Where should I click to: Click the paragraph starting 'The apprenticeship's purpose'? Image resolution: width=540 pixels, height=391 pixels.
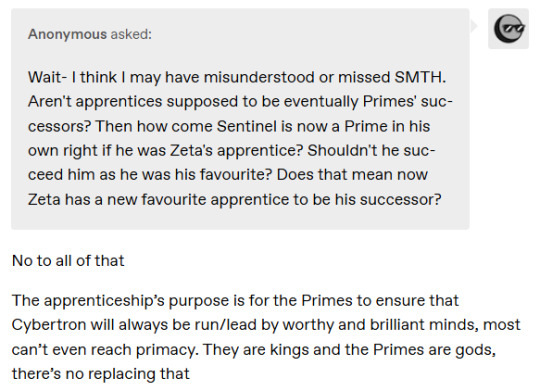pos(266,337)
